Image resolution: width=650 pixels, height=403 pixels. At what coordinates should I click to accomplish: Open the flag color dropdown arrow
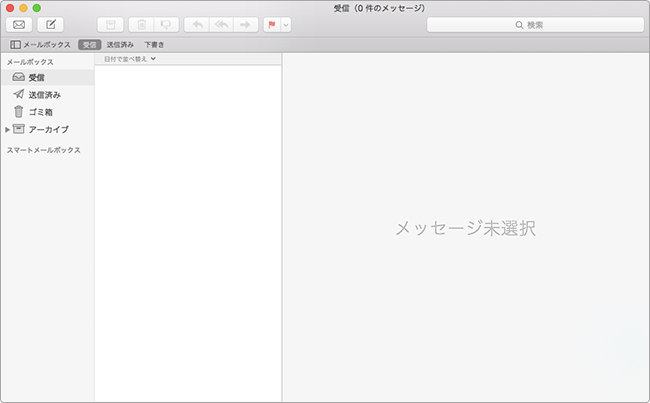tap(287, 24)
